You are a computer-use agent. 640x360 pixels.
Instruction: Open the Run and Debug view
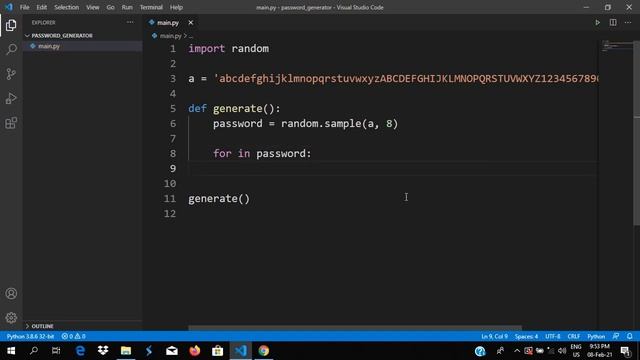[x=11, y=98]
